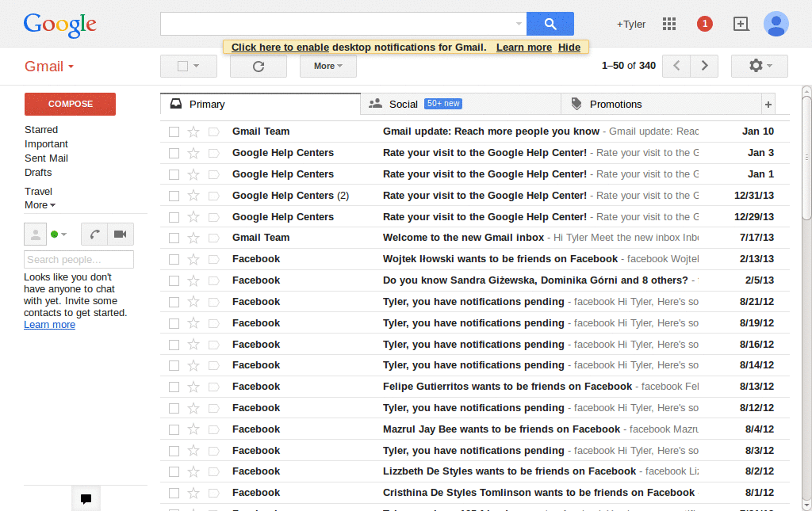
Task: Open Learn more in notification banner
Action: (524, 48)
